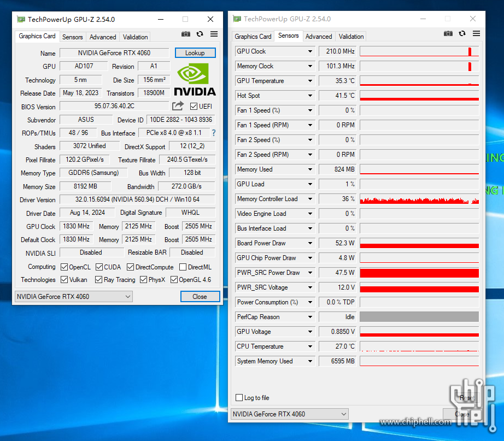504x441 pixels.
Task: Click the Board Power Draw value 52.3 W
Action: (337, 243)
